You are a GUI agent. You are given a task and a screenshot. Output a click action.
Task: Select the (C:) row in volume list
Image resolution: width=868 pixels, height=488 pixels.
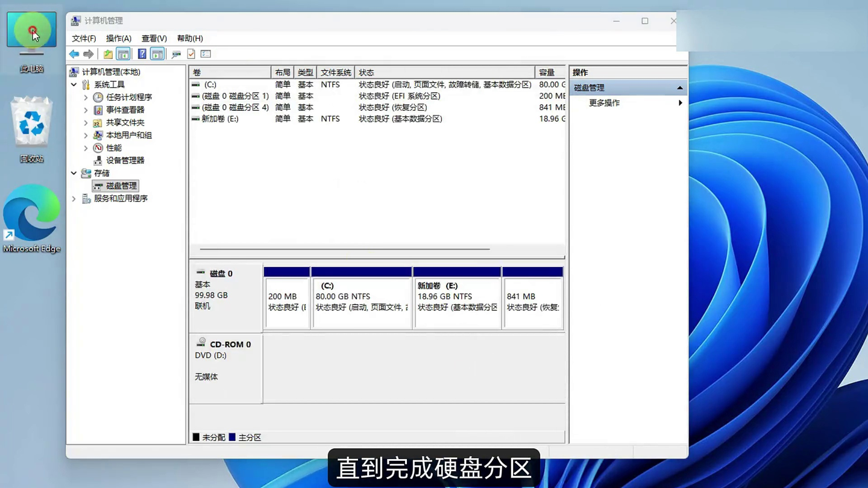[x=377, y=85]
